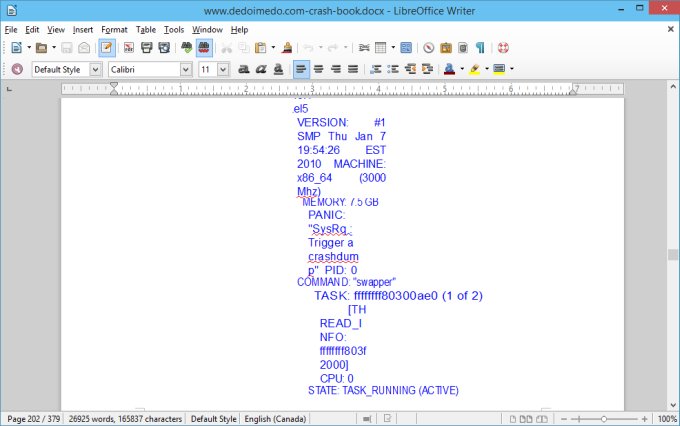The image size is (680, 426).
Task: Click the 100% zoom level
Action: pos(667,419)
